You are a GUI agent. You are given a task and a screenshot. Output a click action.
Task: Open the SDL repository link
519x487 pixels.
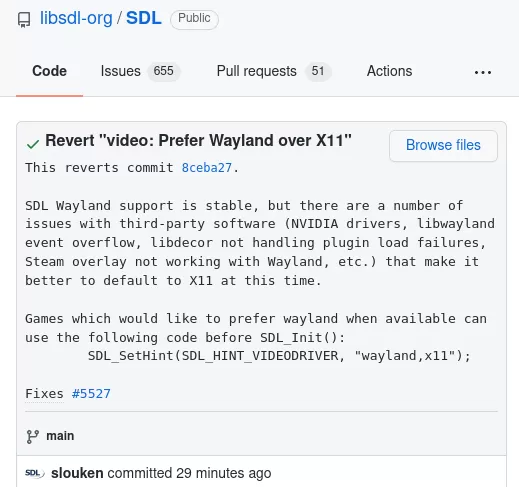point(144,18)
